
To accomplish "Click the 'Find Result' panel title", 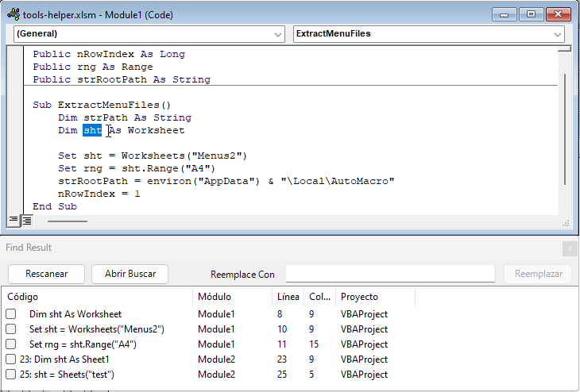I will 29,247.
